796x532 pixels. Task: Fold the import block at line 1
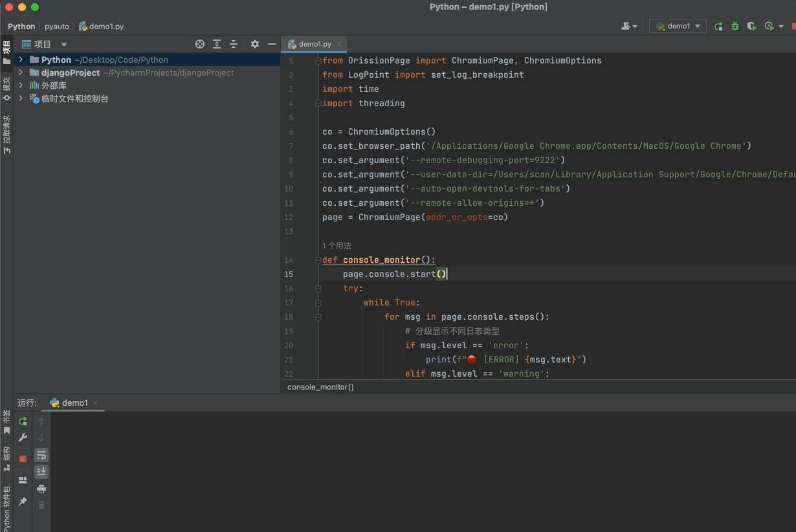pyautogui.click(x=318, y=61)
